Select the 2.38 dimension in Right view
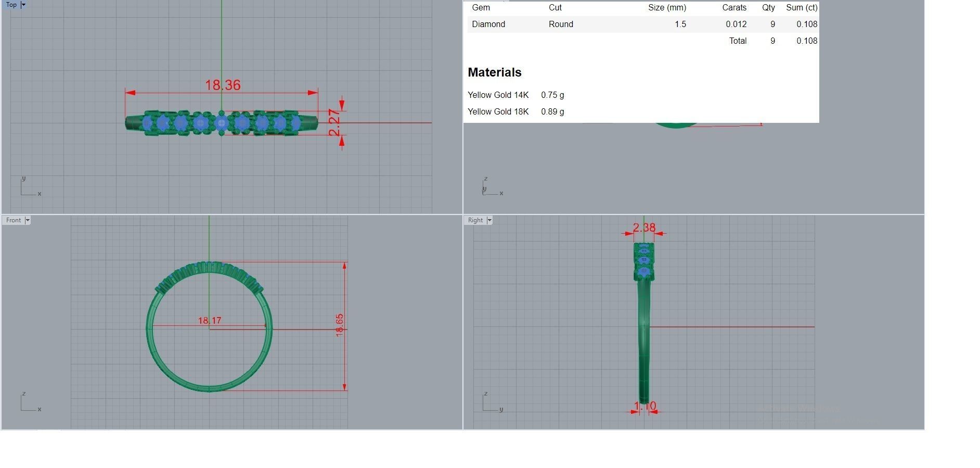This screenshot has width=980, height=468. (x=644, y=227)
